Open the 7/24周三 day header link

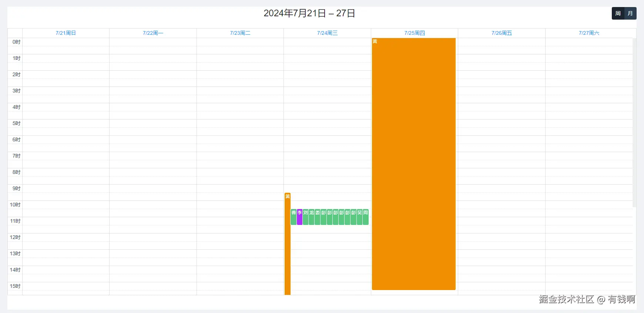(x=327, y=33)
